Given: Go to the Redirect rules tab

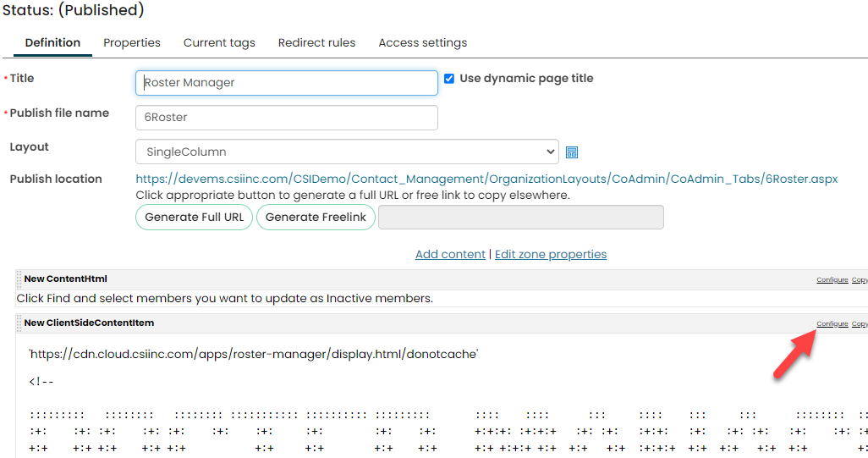Looking at the screenshot, I should (316, 42).
